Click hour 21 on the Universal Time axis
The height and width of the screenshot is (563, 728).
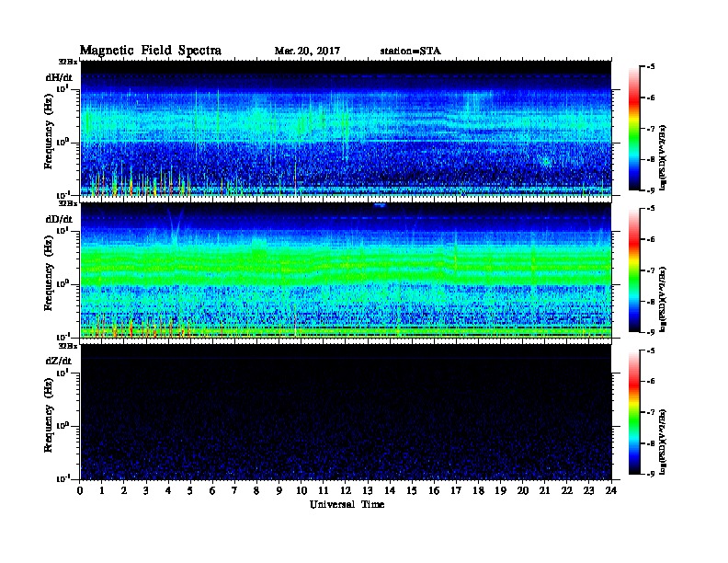pos(544,490)
